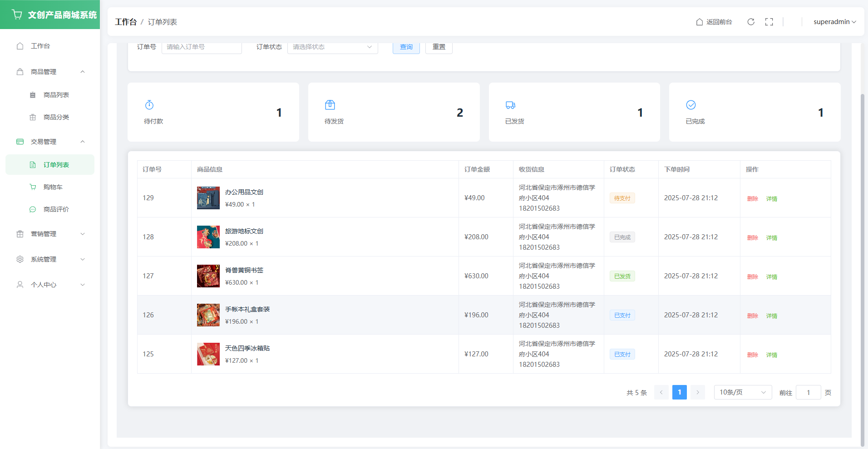Click the 待付款 timer icon
868x449 pixels.
tap(149, 105)
